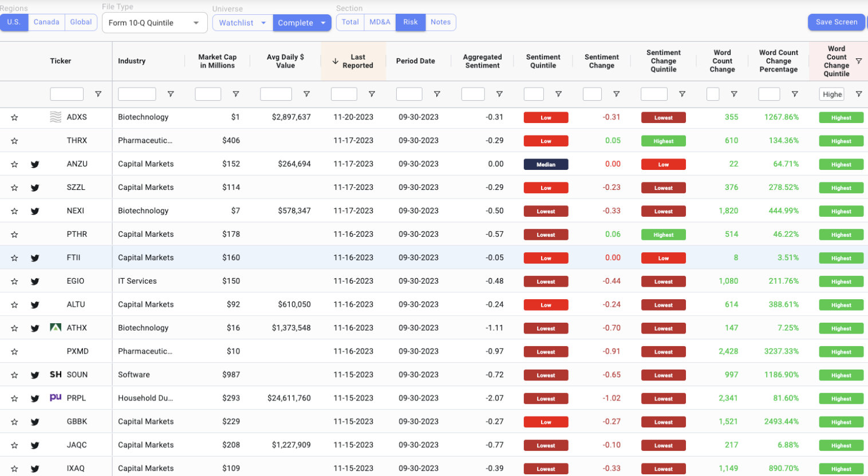
Task: Click the Save Screen button
Action: click(836, 22)
